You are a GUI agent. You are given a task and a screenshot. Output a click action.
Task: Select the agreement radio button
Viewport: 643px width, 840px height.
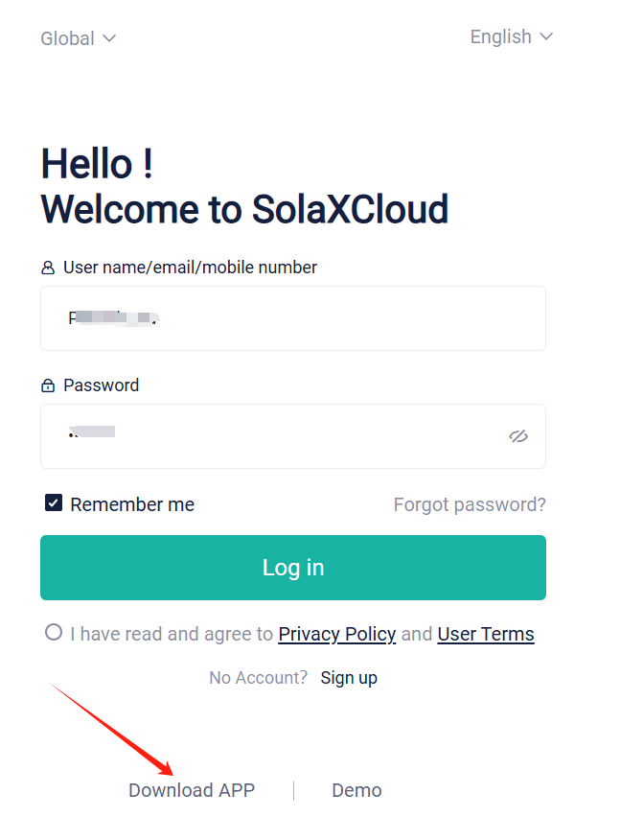tap(54, 632)
